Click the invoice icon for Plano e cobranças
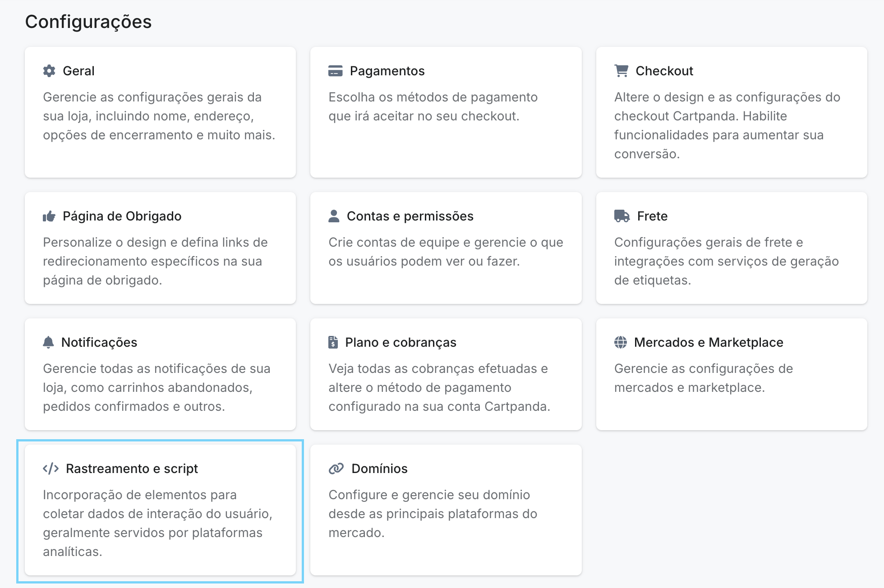The height and width of the screenshot is (588, 884). (333, 342)
